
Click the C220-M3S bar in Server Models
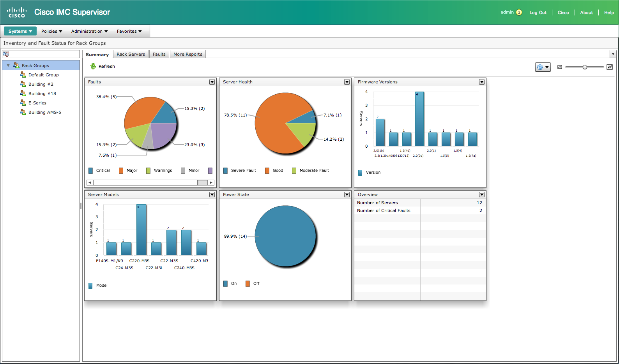tap(141, 230)
